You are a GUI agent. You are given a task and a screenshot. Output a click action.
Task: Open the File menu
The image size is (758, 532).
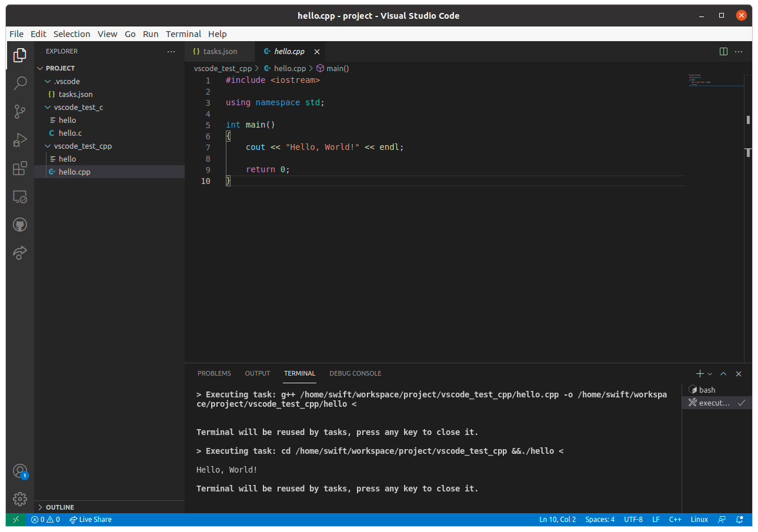16,34
